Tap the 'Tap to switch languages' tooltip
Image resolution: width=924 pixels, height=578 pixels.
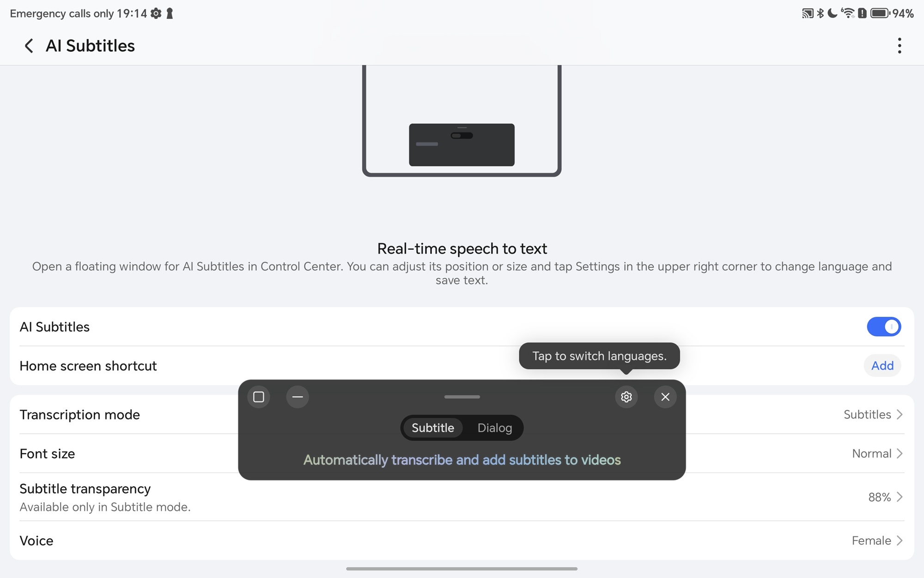point(599,356)
